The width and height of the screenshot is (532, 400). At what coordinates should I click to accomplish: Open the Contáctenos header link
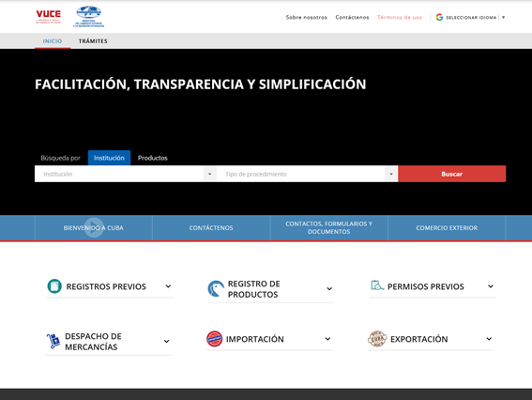[x=352, y=17]
